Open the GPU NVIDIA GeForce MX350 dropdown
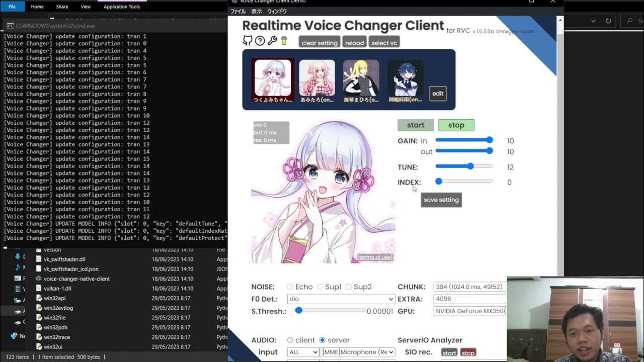 pyautogui.click(x=470, y=311)
